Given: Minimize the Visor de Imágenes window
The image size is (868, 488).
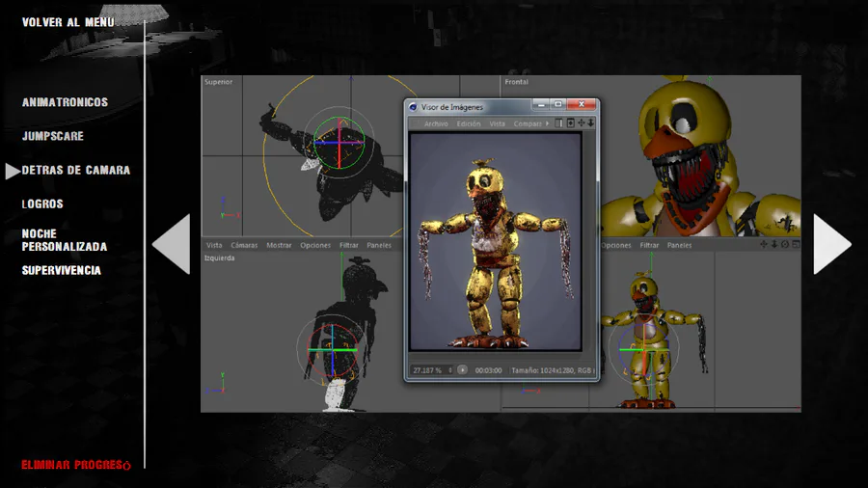Looking at the screenshot, I should pyautogui.click(x=541, y=104).
